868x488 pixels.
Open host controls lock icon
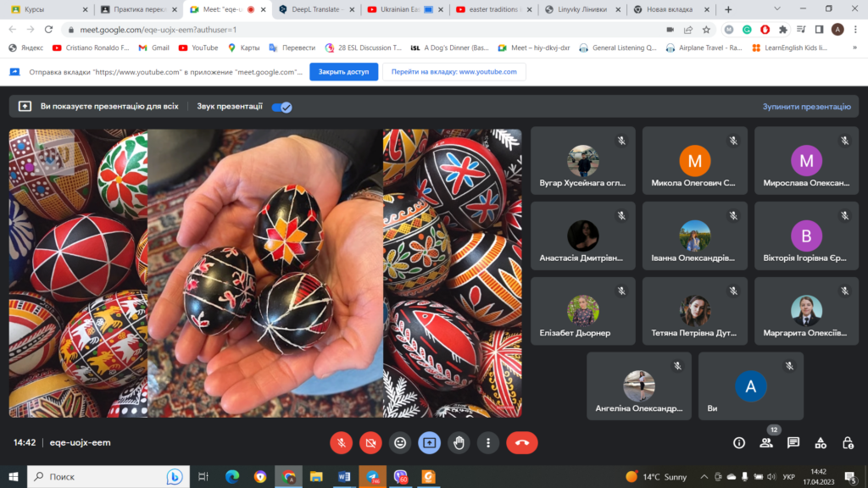848,442
